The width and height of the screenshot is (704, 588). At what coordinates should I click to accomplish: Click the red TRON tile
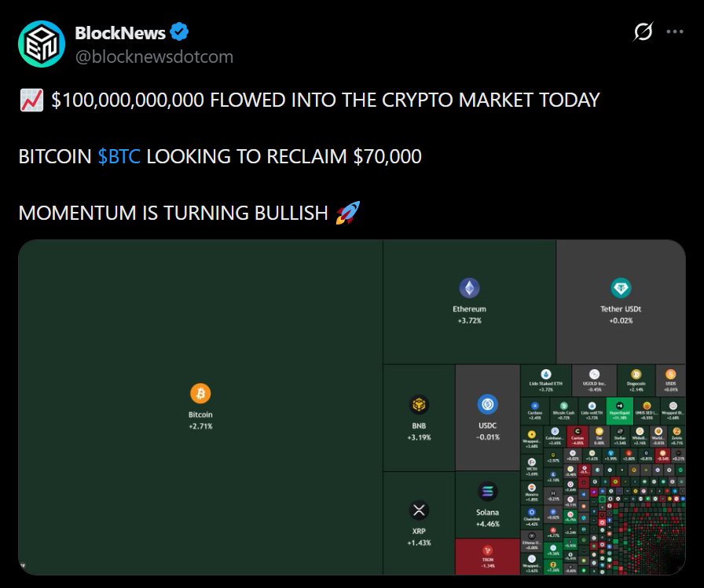point(487,555)
